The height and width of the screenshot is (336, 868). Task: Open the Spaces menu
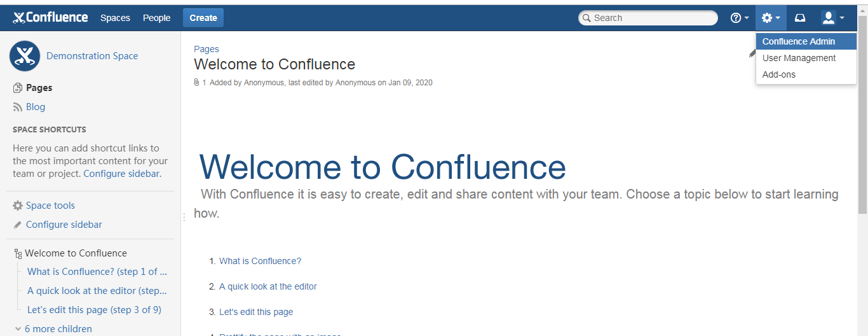115,18
